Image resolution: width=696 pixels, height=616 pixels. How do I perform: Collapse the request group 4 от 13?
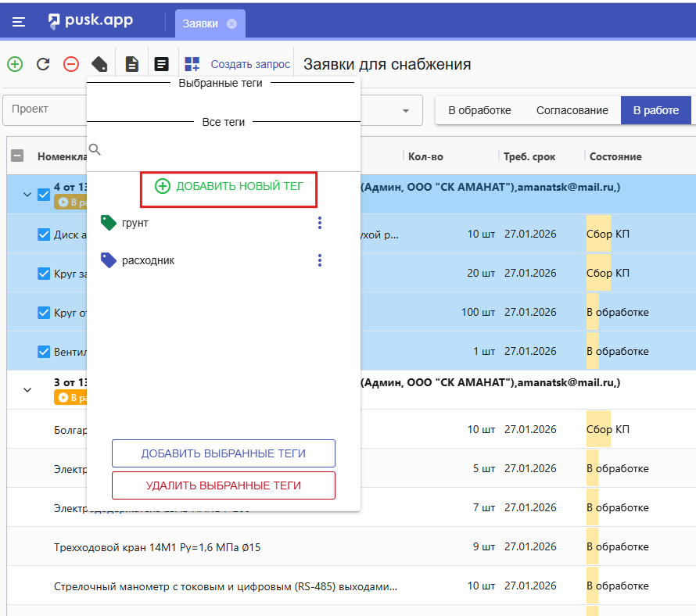[x=27, y=194]
